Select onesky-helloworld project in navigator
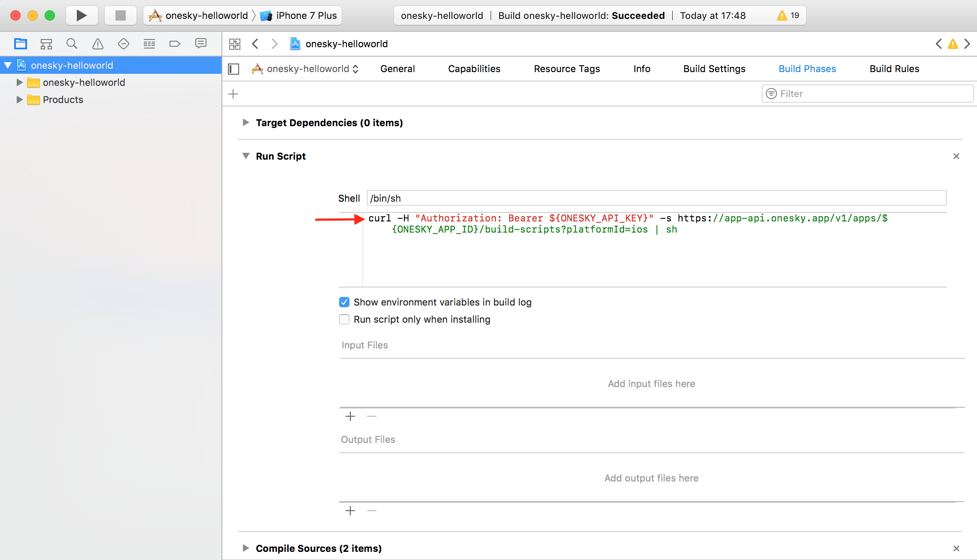The image size is (977, 560). [72, 65]
